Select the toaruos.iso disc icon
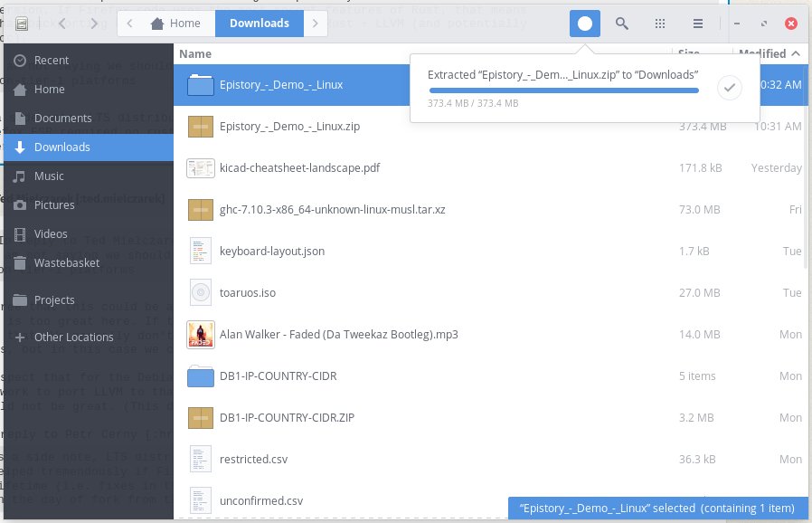The width and height of the screenshot is (812, 523). 201,293
